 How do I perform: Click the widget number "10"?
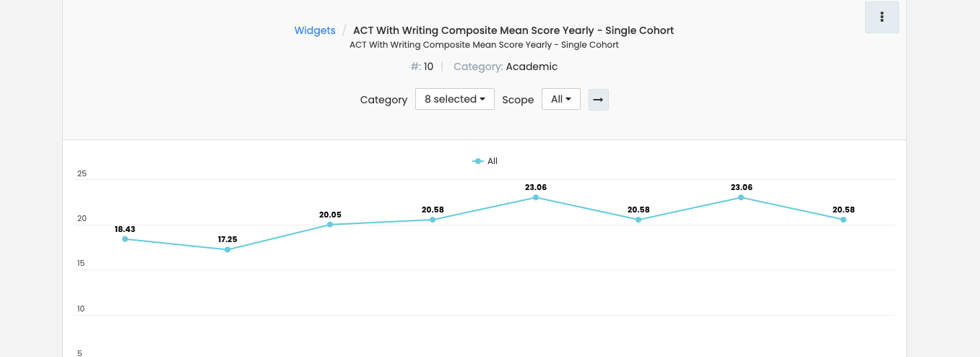(x=428, y=66)
